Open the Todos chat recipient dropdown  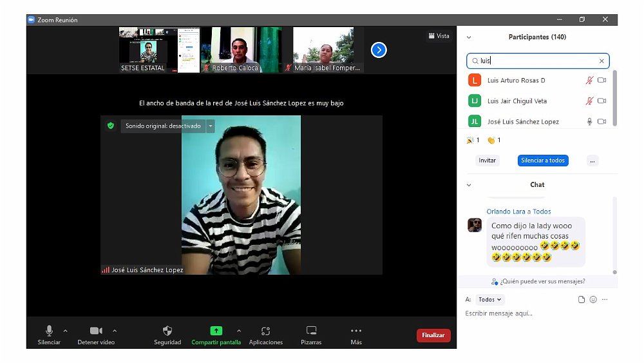click(x=490, y=300)
